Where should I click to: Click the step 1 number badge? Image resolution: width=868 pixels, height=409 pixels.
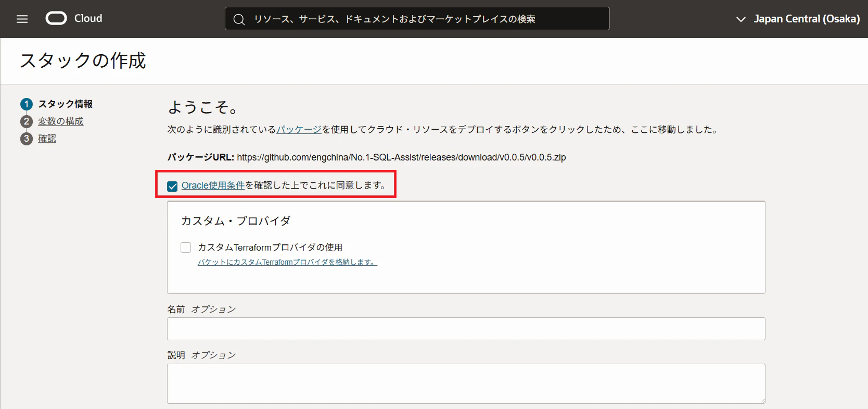pyautogui.click(x=27, y=104)
